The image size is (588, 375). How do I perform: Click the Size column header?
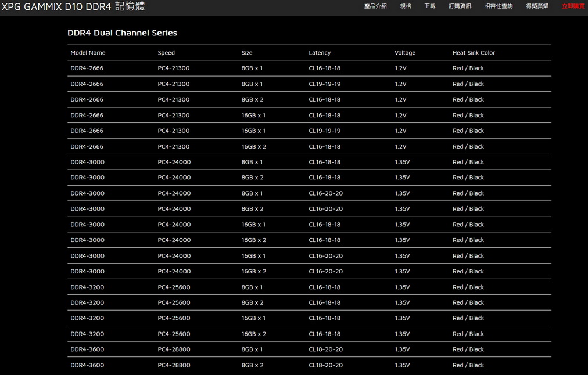247,53
